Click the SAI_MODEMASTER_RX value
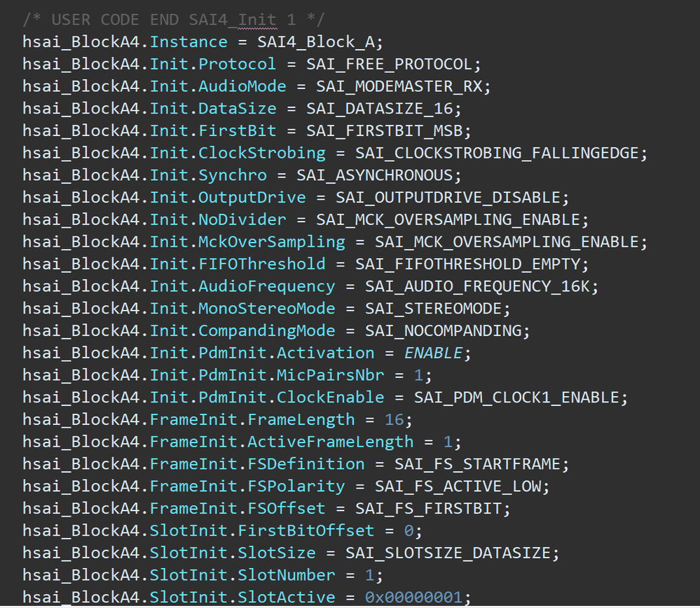 (x=403, y=86)
